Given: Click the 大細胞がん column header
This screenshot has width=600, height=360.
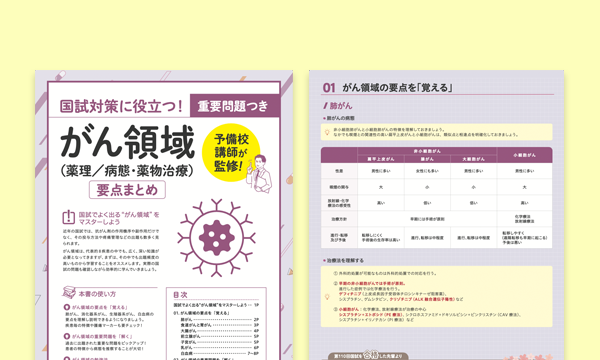Looking at the screenshot, I should [x=474, y=159].
